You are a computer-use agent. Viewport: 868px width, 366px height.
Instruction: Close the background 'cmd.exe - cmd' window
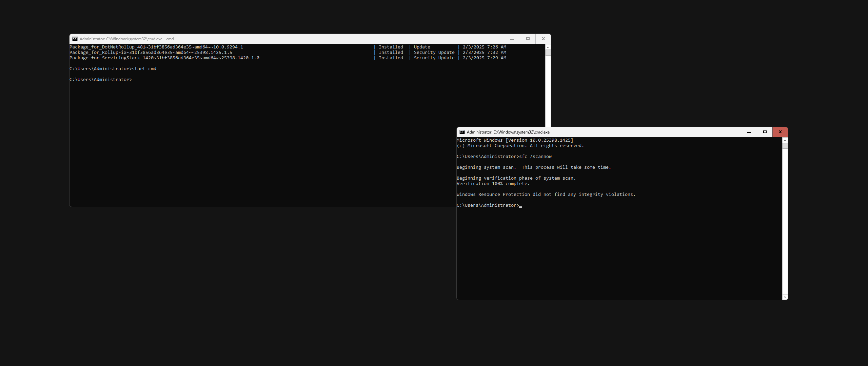[x=543, y=39]
